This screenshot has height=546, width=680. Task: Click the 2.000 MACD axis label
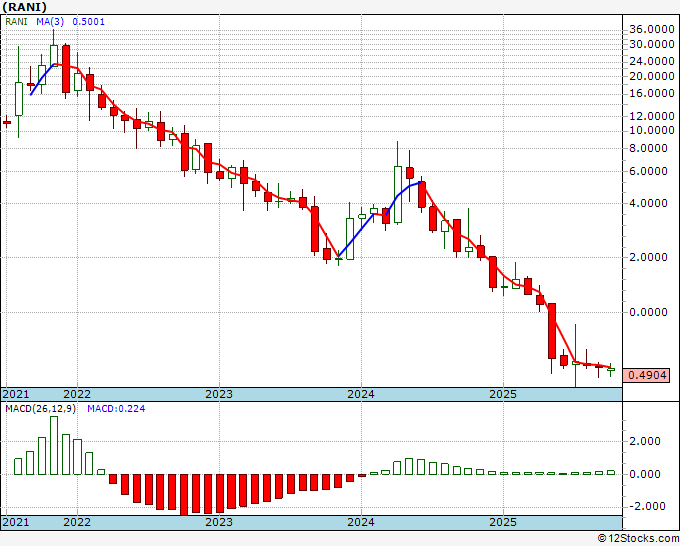click(x=645, y=441)
